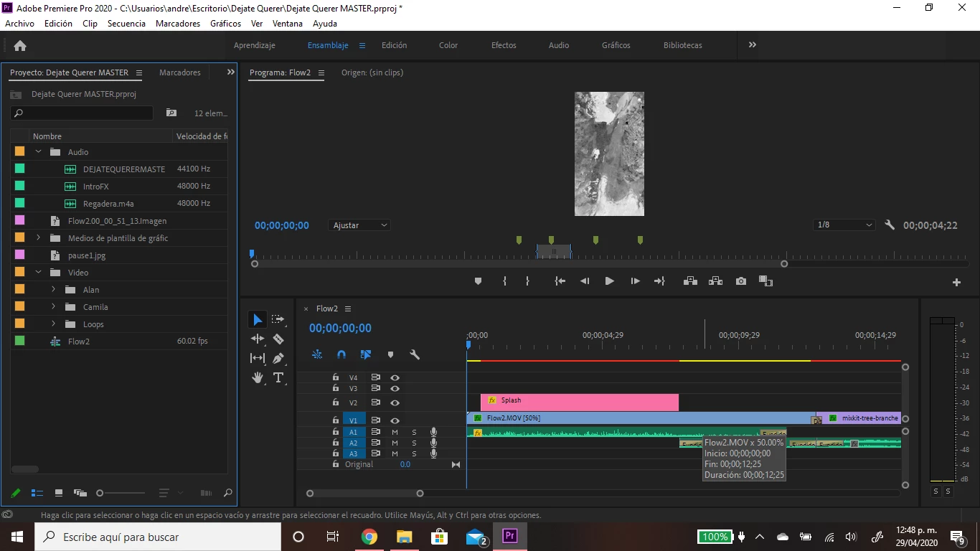
Task: Export frame with camera icon
Action: coord(741,281)
